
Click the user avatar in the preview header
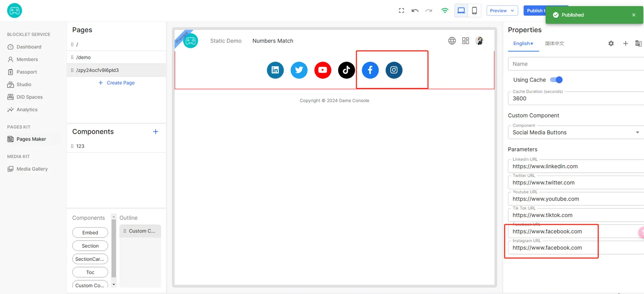pyautogui.click(x=479, y=41)
